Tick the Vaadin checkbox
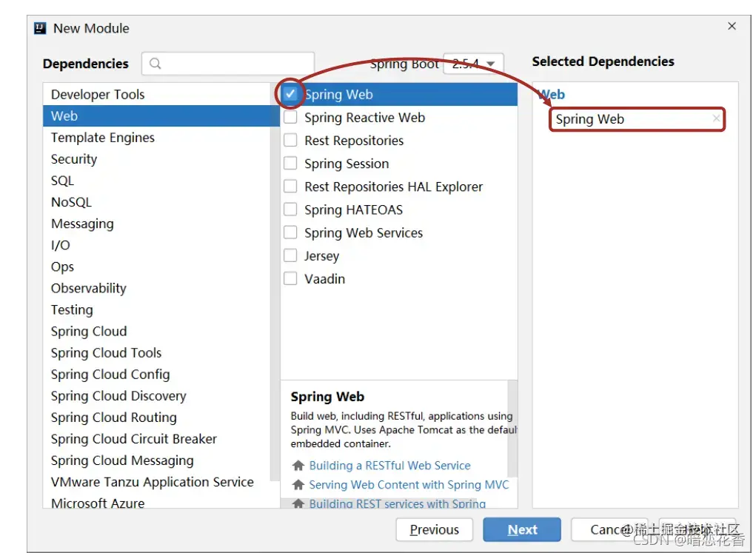Image resolution: width=756 pixels, height=553 pixels. pyautogui.click(x=290, y=278)
